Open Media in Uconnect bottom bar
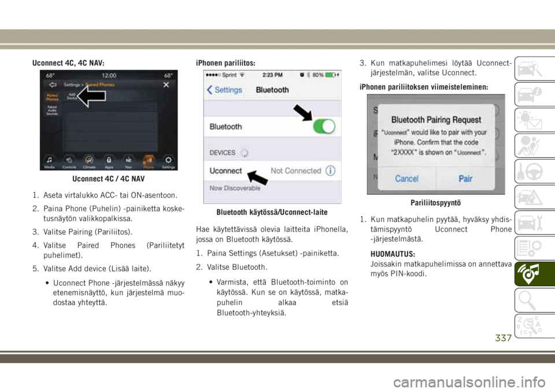Image resolution: width=555 pixels, height=392 pixels. coord(50,162)
